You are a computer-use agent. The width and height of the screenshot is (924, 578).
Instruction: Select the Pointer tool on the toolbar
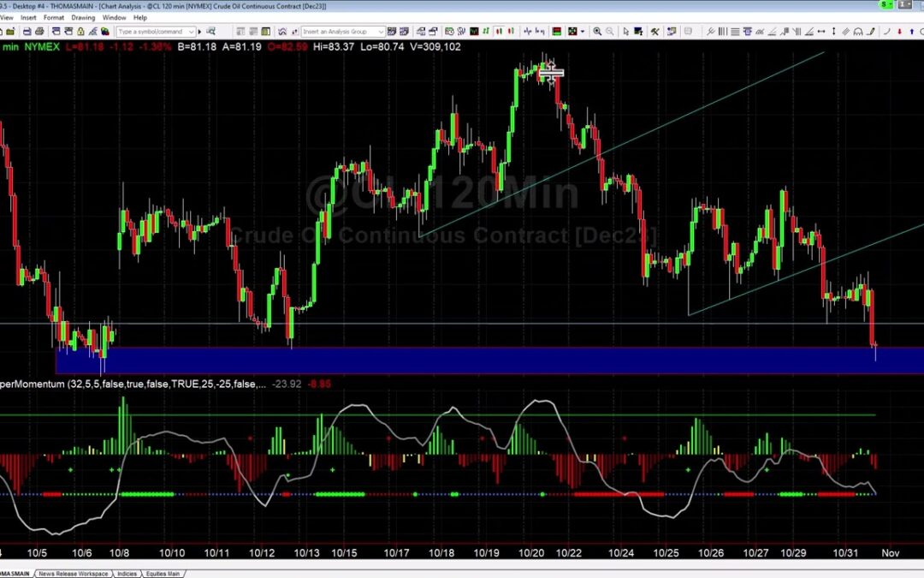[x=626, y=32]
